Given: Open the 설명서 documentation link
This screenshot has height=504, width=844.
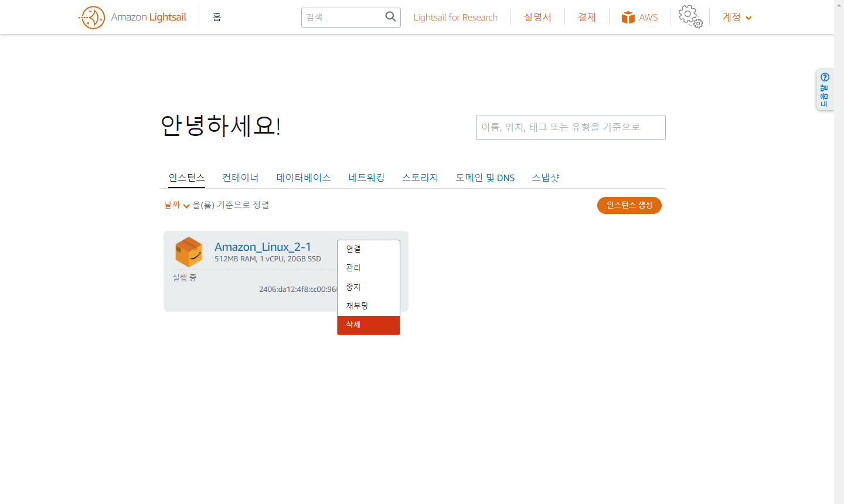Looking at the screenshot, I should (x=537, y=18).
